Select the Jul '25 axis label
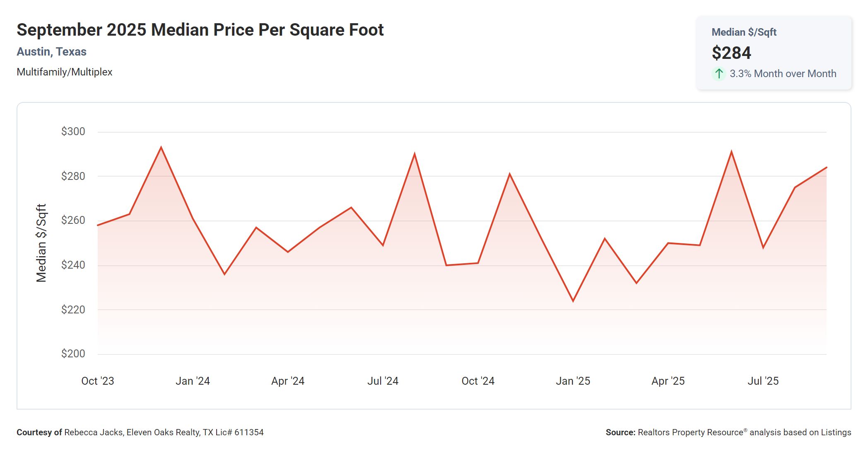Screen dimensions: 868x456 point(764,381)
